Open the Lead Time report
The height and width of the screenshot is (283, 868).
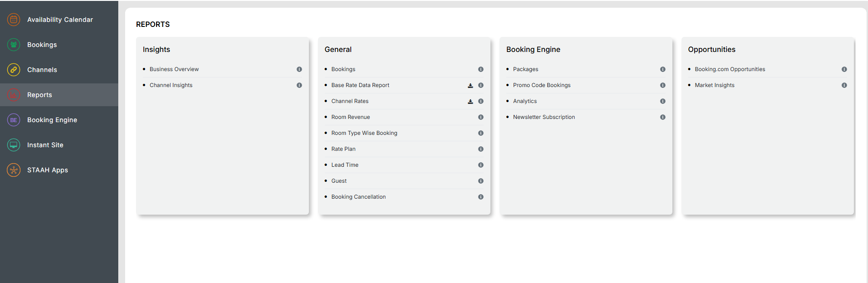click(x=345, y=165)
